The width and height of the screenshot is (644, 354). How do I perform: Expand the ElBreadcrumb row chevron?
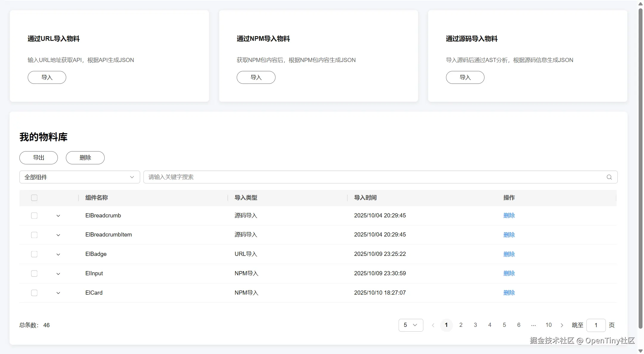[58, 216]
